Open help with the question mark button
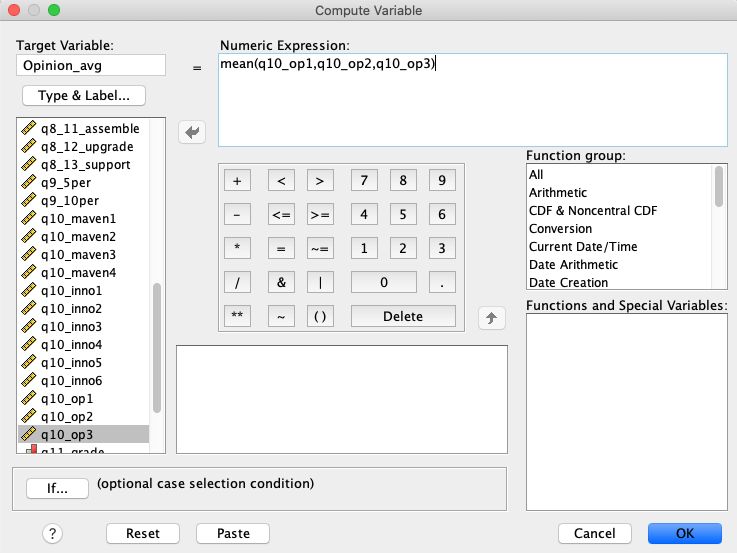 (x=52, y=533)
